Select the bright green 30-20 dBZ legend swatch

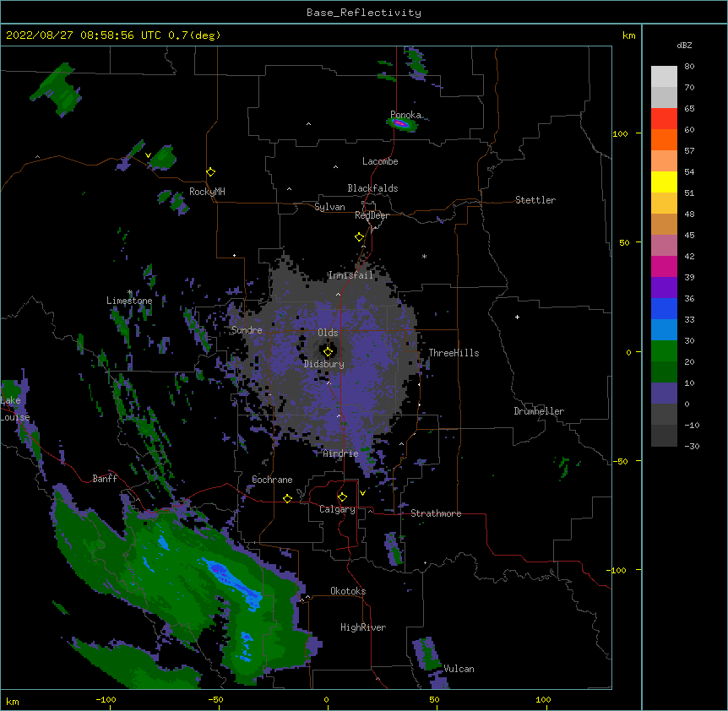click(x=664, y=351)
